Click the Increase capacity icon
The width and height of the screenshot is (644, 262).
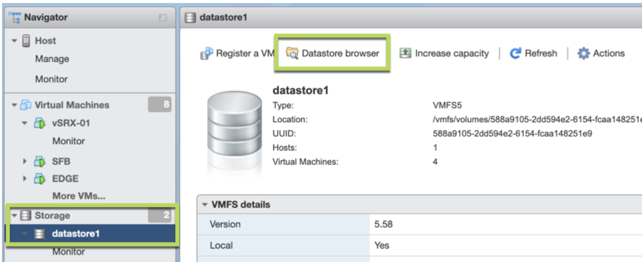pos(405,53)
